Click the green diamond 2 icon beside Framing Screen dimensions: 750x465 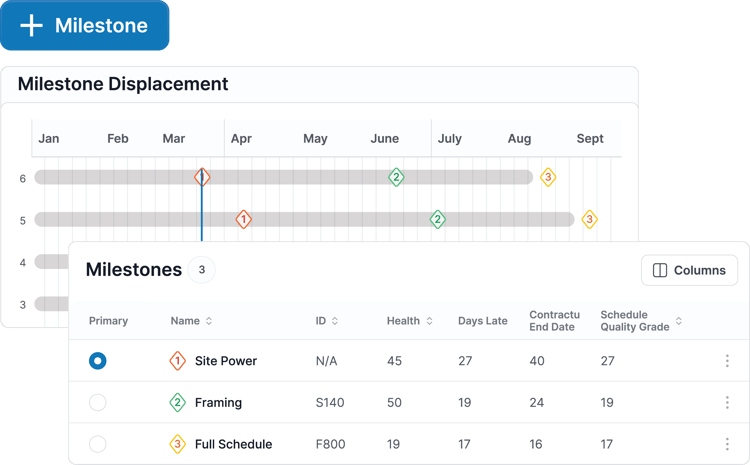click(x=177, y=402)
